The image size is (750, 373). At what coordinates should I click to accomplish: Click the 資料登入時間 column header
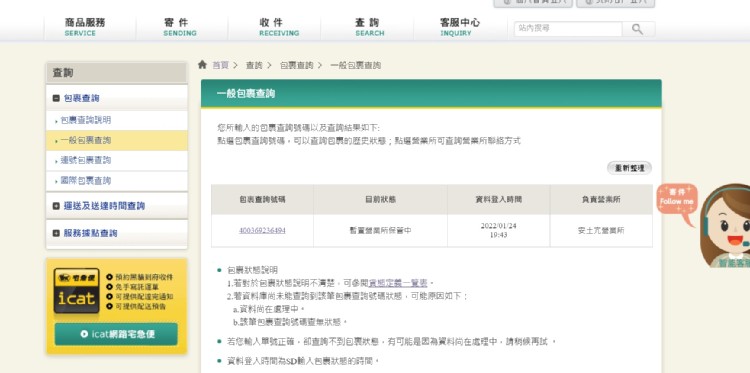[498, 199]
